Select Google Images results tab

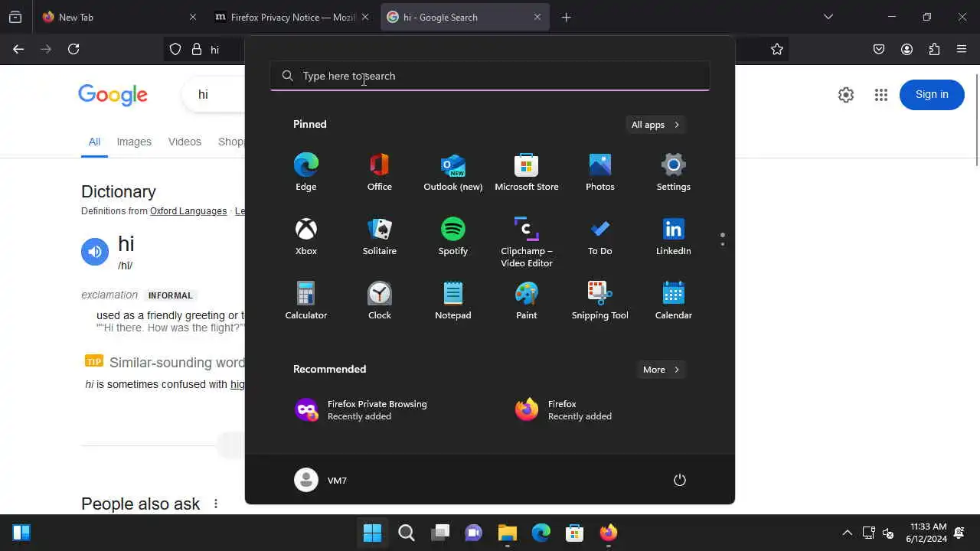tap(134, 142)
